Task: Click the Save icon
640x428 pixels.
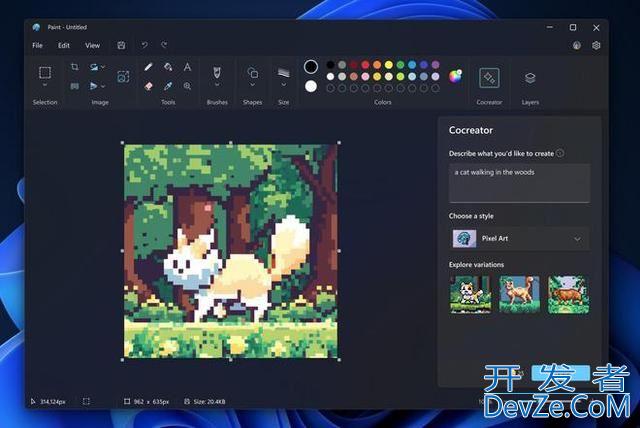Action: tap(121, 45)
